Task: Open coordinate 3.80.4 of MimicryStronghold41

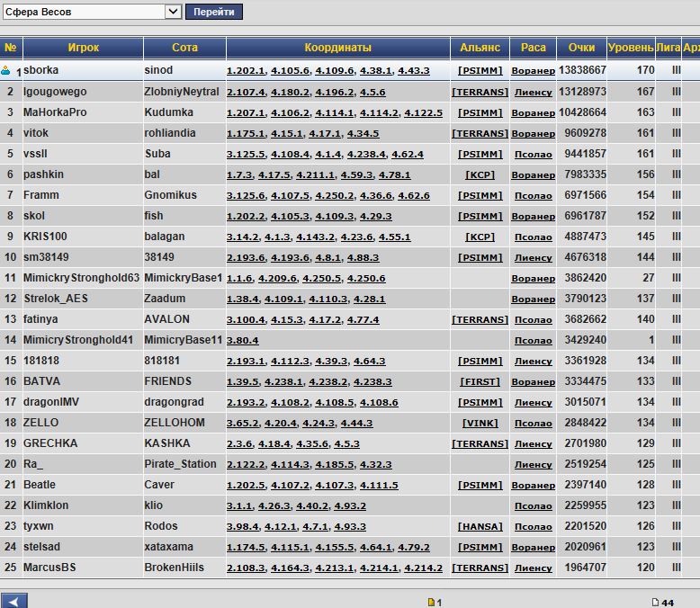Action: [x=242, y=340]
